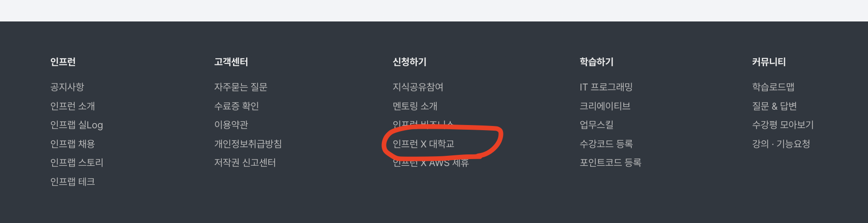The width and height of the screenshot is (868, 223).
Task: Click 수강코드 등록 link
Action: coord(606,144)
